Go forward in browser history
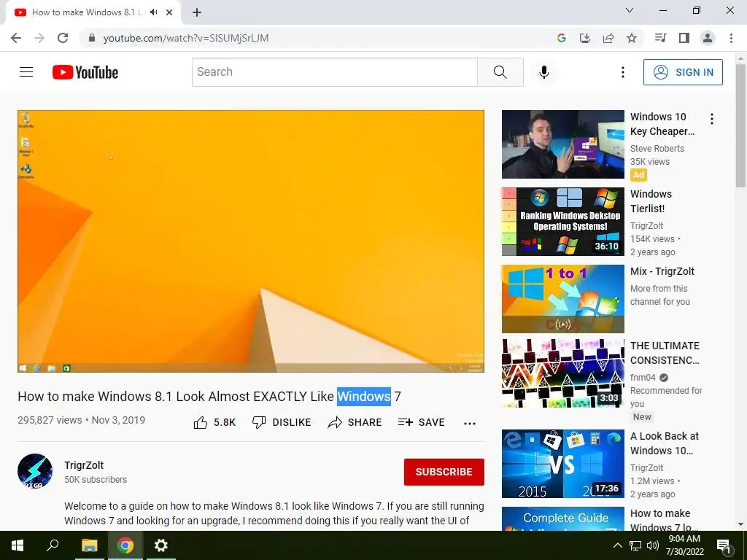Viewport: 747px width, 560px height. tap(39, 38)
